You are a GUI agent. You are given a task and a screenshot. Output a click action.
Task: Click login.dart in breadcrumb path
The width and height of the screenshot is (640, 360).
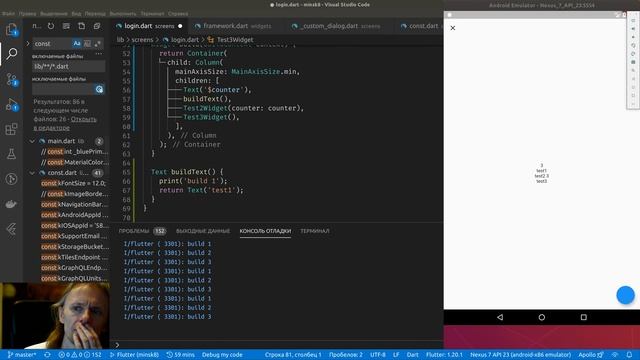(184, 40)
